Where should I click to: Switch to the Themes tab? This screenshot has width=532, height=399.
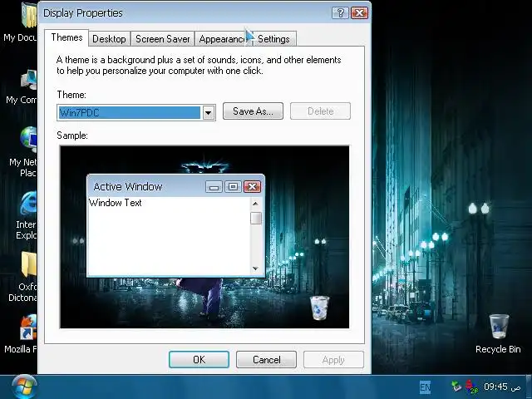click(x=66, y=37)
